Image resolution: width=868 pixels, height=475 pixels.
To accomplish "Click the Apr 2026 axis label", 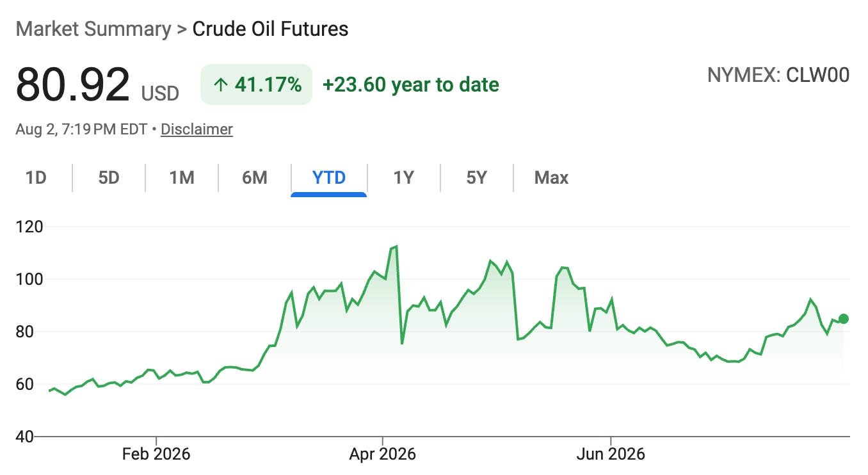I will point(382,455).
